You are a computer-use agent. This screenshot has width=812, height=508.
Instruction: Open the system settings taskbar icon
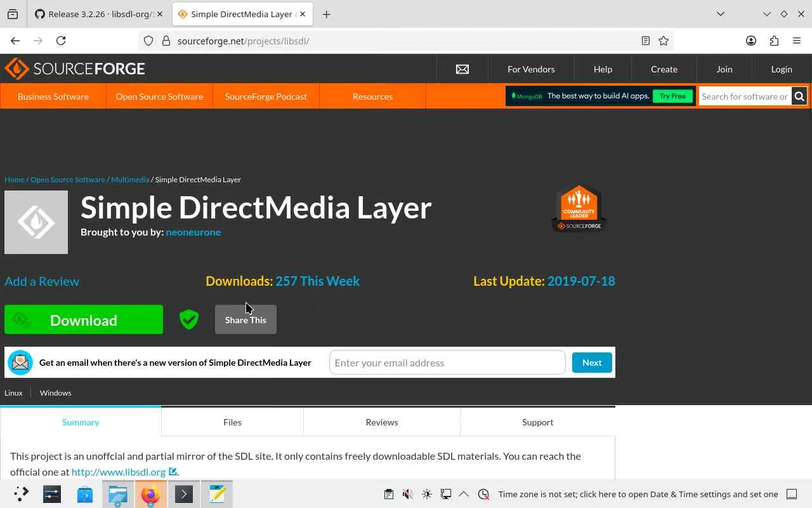(x=52, y=494)
